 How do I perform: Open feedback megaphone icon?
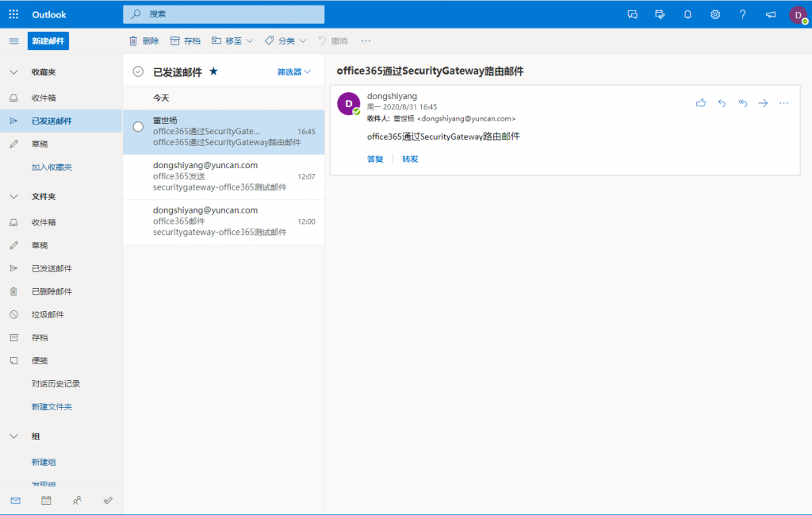pos(771,14)
